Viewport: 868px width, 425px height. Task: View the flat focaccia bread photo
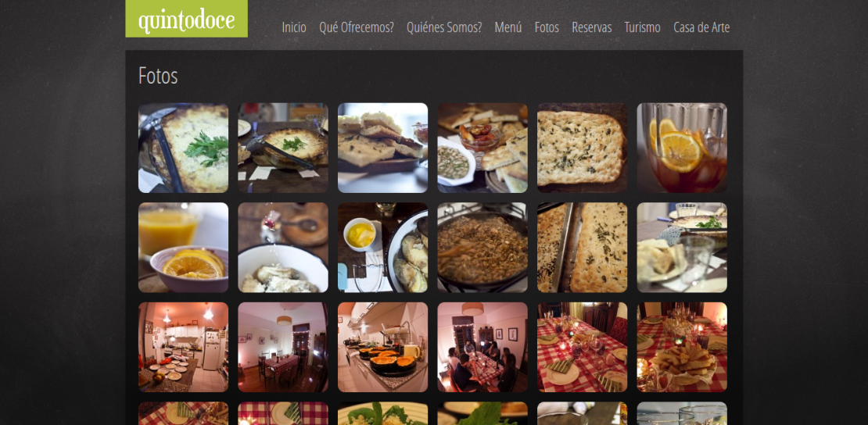583,148
